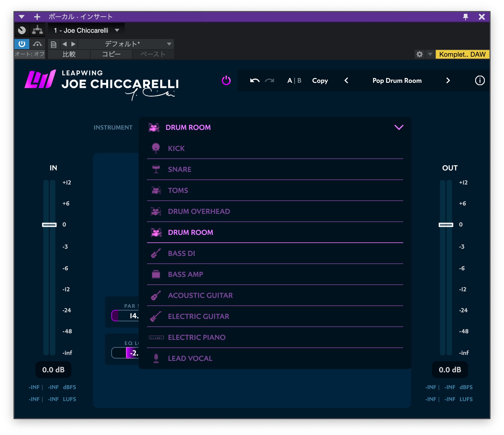Click the undo arrow icon

tap(254, 80)
